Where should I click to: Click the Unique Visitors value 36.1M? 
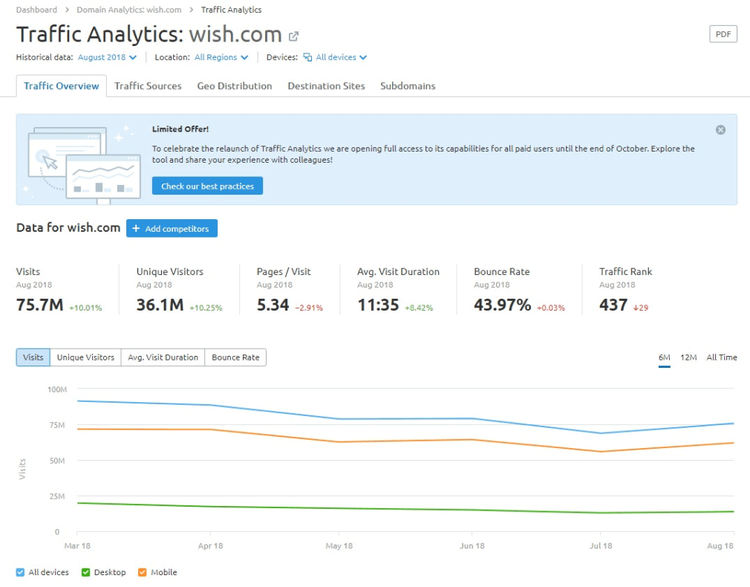[x=160, y=305]
